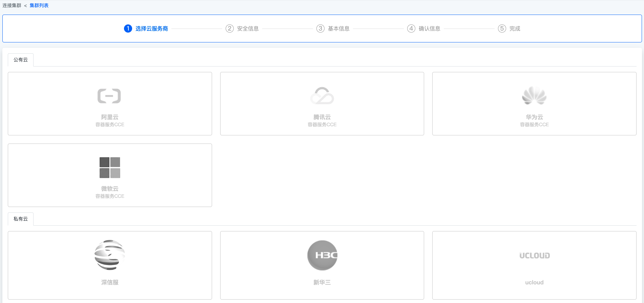Click the step 2 circle icon
The width and height of the screenshot is (644, 303).
(230, 29)
